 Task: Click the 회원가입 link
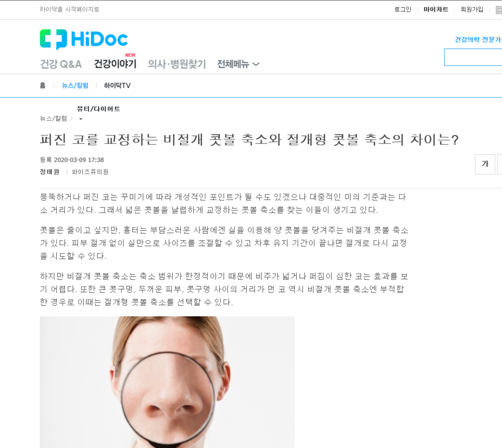pos(472,9)
